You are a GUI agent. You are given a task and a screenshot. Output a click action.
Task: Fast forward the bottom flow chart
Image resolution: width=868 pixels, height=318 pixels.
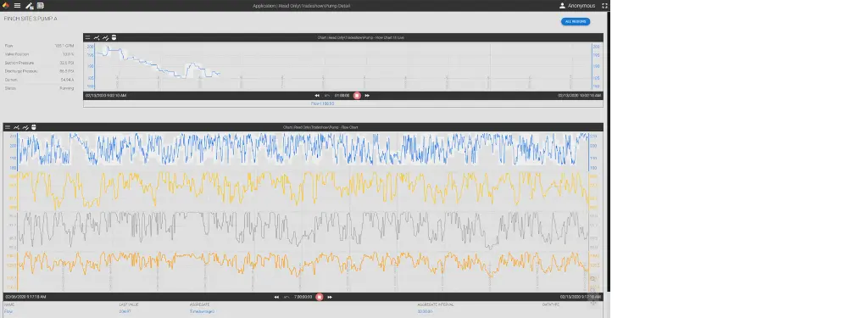[330, 298]
